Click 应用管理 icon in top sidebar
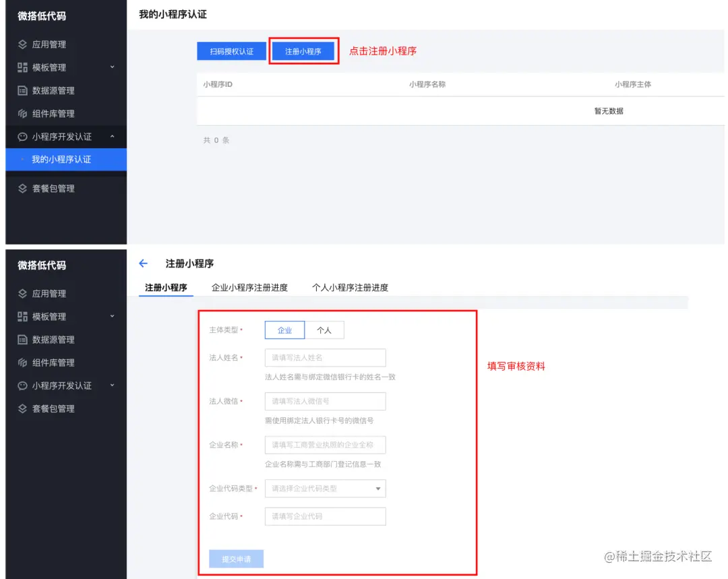 point(22,44)
